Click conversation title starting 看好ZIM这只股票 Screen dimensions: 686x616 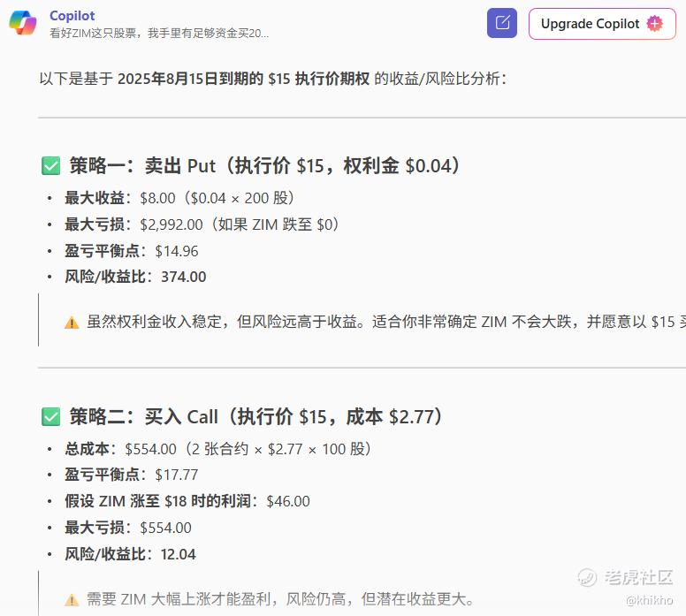(x=159, y=34)
